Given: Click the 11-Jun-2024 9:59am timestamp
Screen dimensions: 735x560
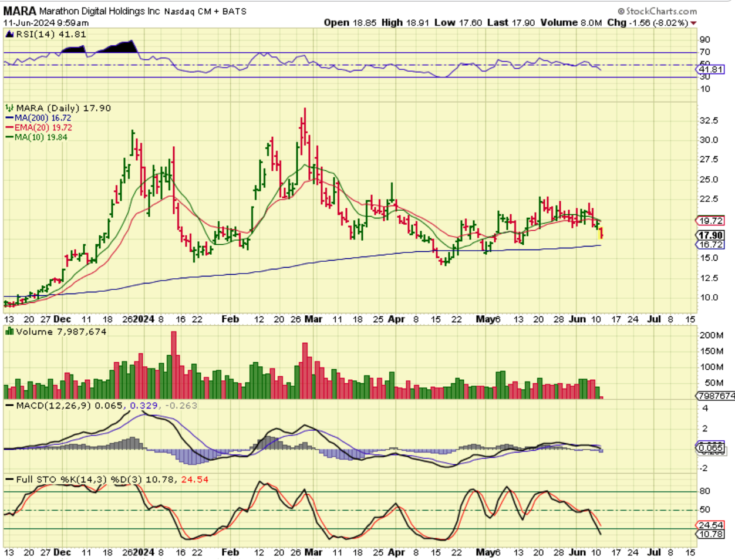Looking at the screenshot, I should click(46, 23).
